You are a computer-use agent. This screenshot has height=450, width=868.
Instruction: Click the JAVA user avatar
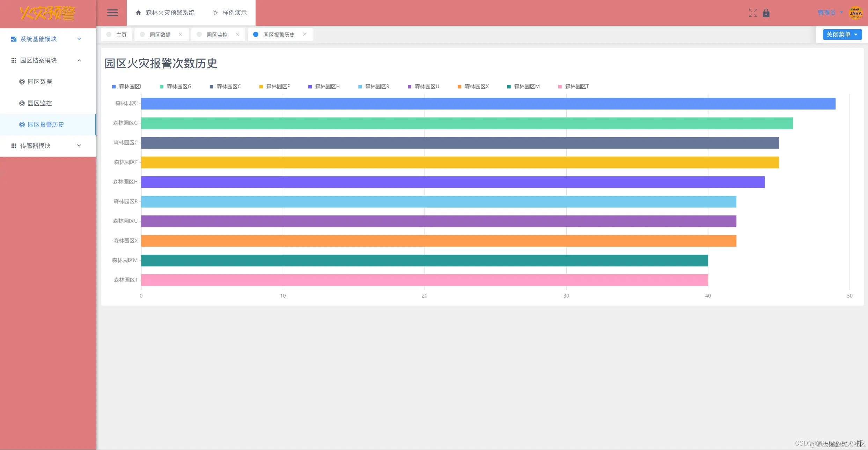click(855, 13)
